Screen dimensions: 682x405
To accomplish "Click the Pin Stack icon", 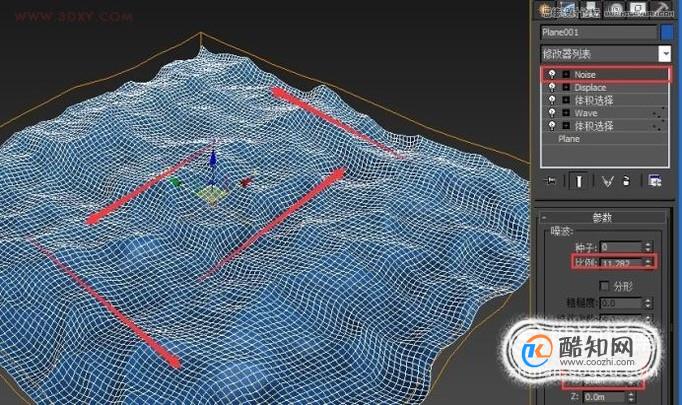I will (551, 181).
